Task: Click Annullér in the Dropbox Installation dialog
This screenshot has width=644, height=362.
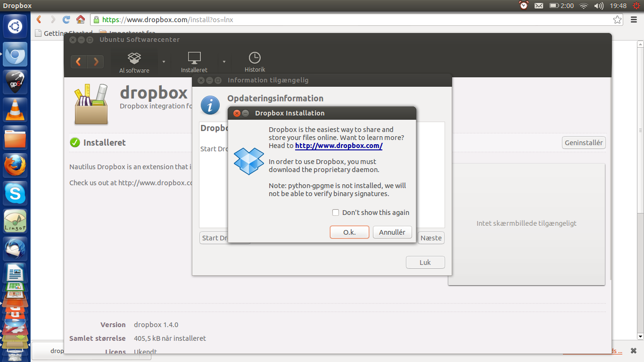Action: (x=392, y=232)
